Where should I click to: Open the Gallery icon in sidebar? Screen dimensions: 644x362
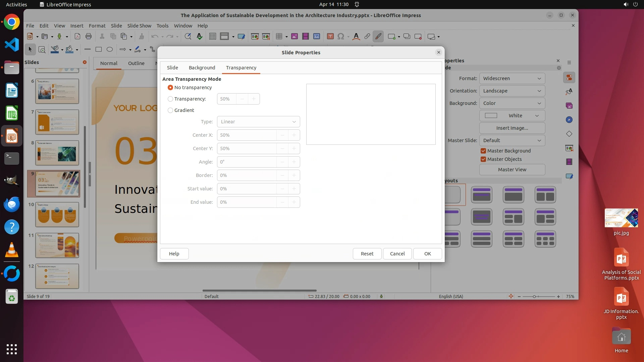point(569,106)
